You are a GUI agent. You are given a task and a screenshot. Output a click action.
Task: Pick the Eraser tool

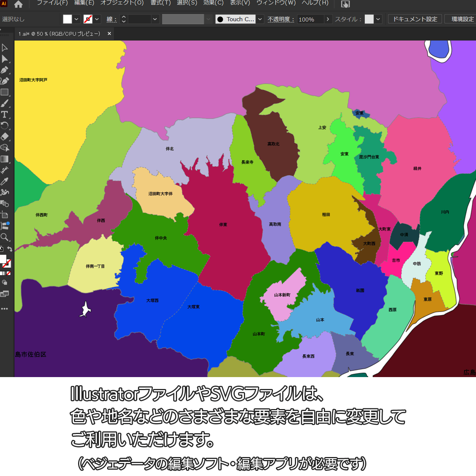click(x=4, y=136)
